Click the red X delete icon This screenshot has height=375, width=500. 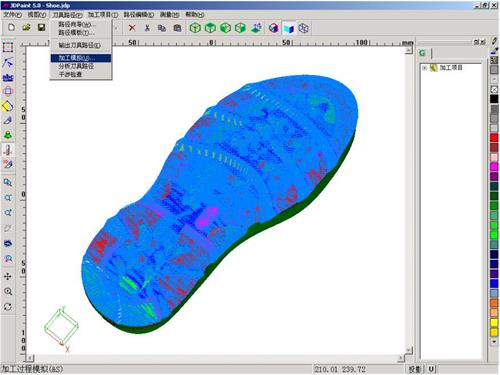click(x=132, y=28)
